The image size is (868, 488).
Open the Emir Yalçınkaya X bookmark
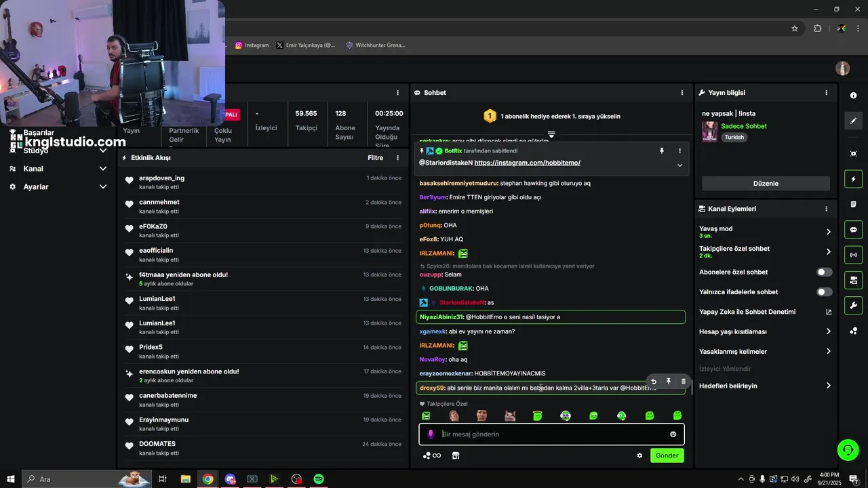tap(306, 45)
